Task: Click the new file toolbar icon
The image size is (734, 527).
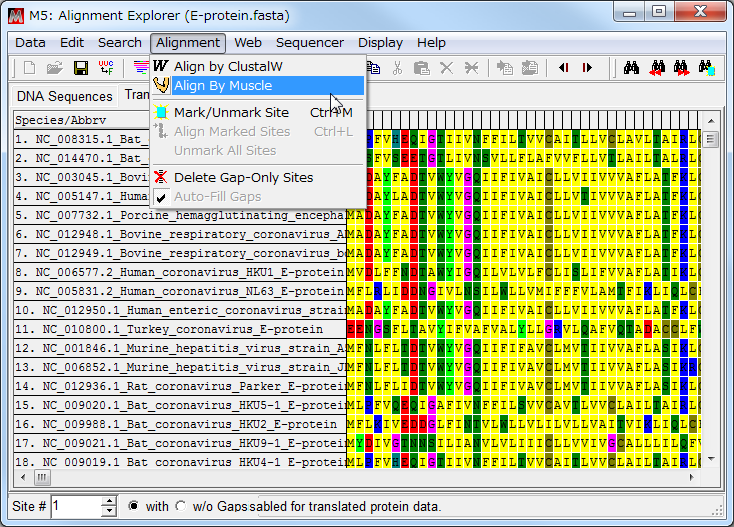Action: 29,68
